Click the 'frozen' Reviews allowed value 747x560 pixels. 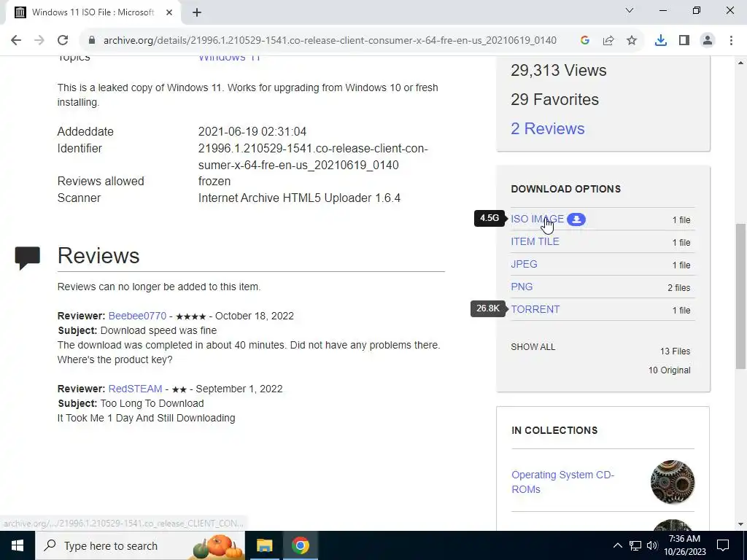[x=214, y=182]
